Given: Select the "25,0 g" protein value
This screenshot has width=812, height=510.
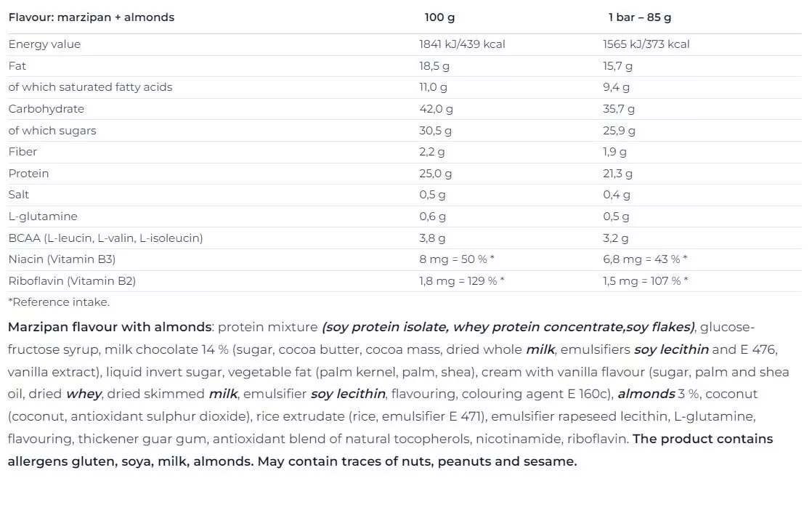Looking at the screenshot, I should 435,174.
